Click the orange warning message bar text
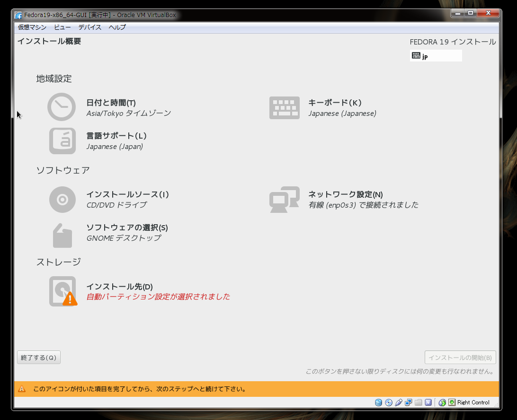Viewport: 517px width, 420px height. point(140,389)
